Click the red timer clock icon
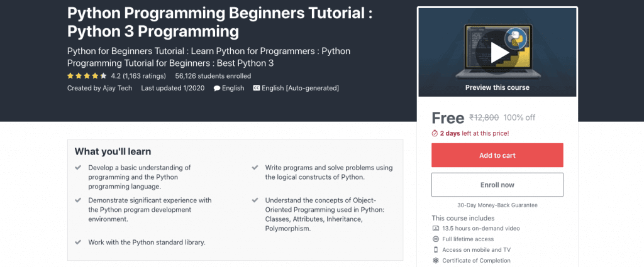The width and height of the screenshot is (644, 267). [x=435, y=133]
